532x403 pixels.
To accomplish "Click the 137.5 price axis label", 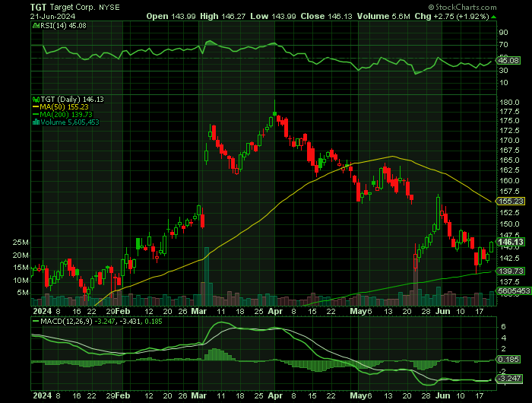I will pos(510,282).
